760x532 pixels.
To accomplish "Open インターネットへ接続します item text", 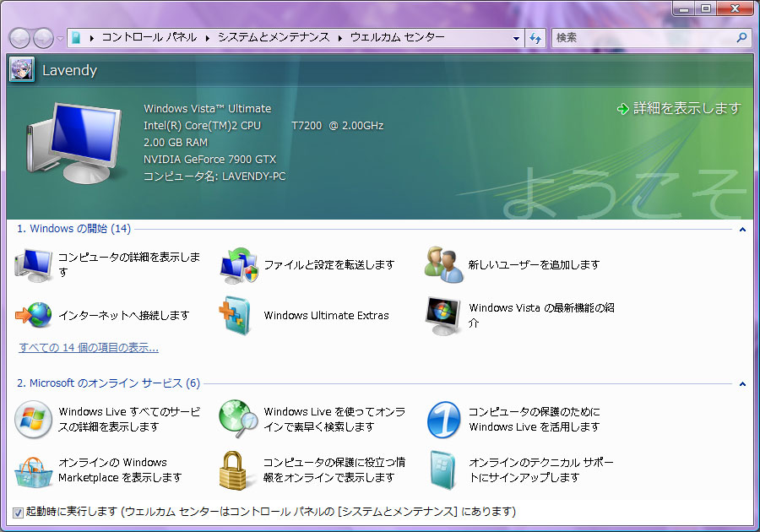I will point(124,316).
